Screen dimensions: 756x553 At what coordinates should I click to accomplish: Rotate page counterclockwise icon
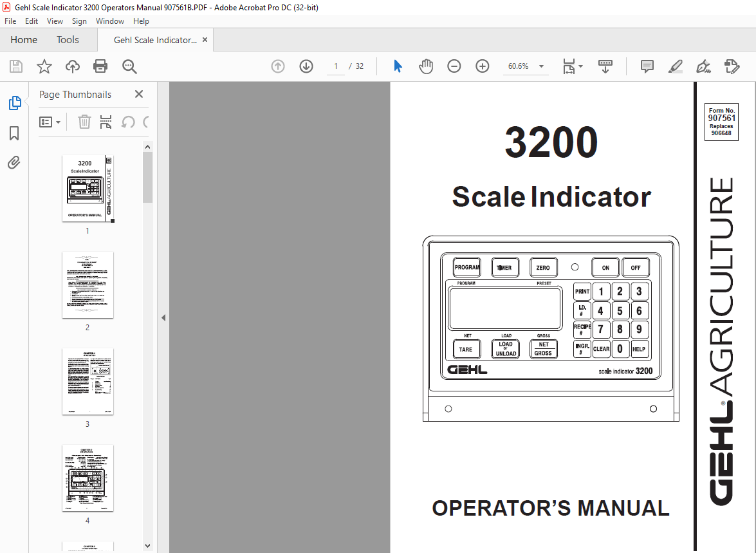click(128, 122)
